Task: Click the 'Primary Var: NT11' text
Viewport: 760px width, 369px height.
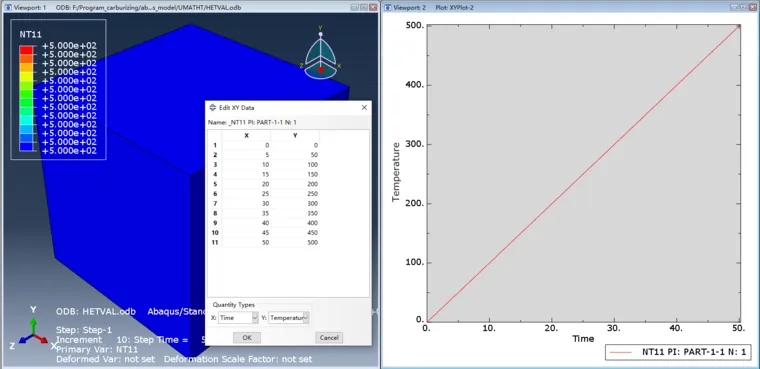Action: point(97,349)
